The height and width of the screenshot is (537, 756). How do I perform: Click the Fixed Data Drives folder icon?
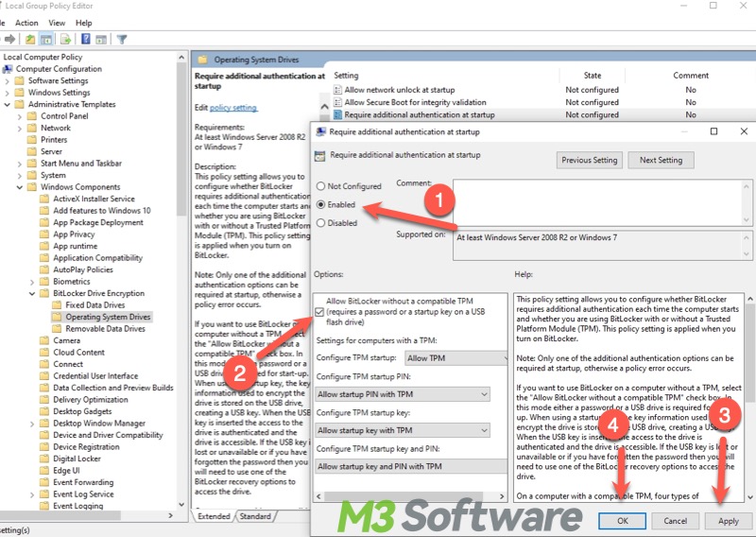58,305
